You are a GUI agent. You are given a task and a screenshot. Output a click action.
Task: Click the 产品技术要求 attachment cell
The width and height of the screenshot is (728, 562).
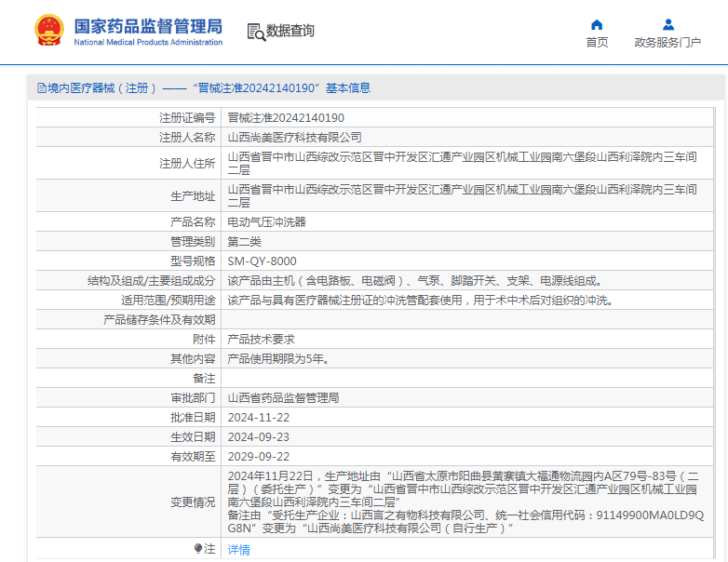coord(262,340)
